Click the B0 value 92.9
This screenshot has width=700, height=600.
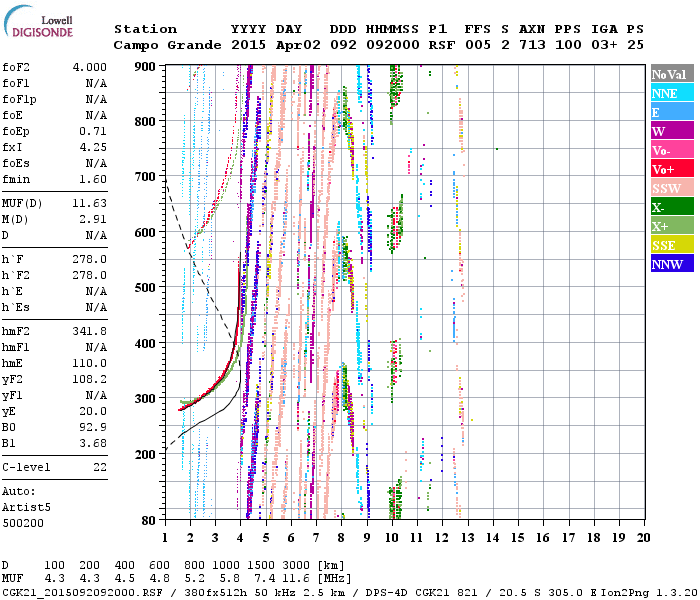(x=93, y=427)
